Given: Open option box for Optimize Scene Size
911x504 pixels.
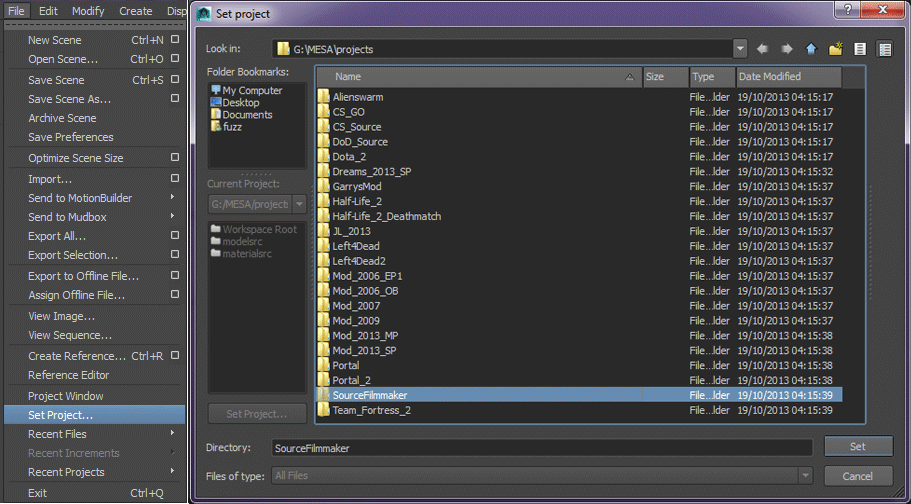Looking at the screenshot, I should click(175, 158).
